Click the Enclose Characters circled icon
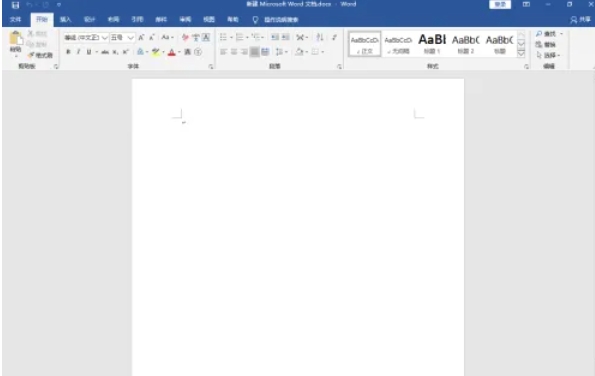Screen dimensions: 595x376 (198, 52)
